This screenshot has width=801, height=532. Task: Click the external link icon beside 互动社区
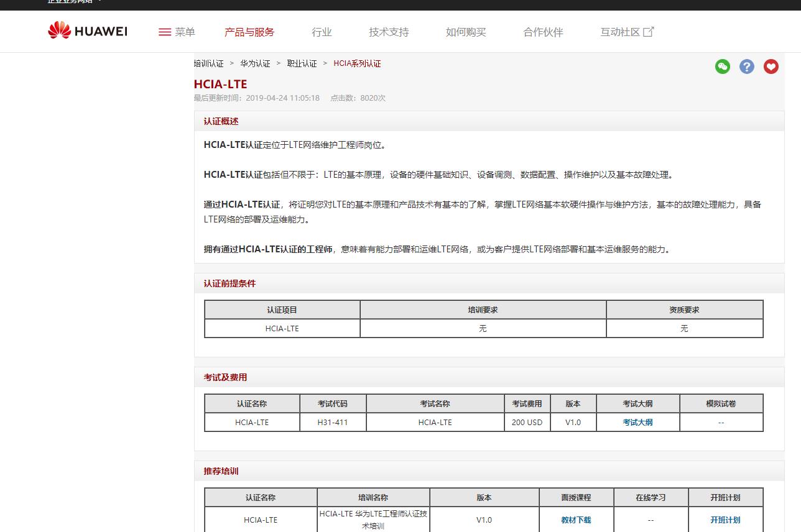[649, 32]
